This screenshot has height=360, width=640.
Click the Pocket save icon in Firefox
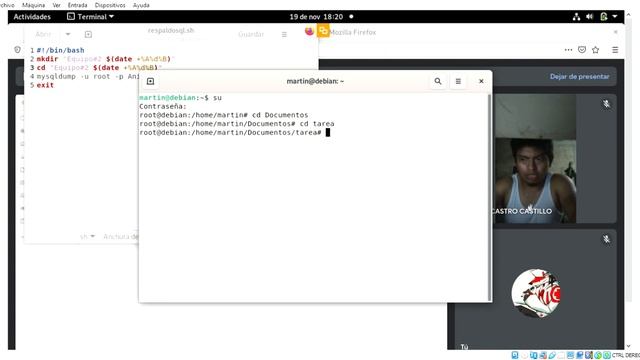pos(582,50)
